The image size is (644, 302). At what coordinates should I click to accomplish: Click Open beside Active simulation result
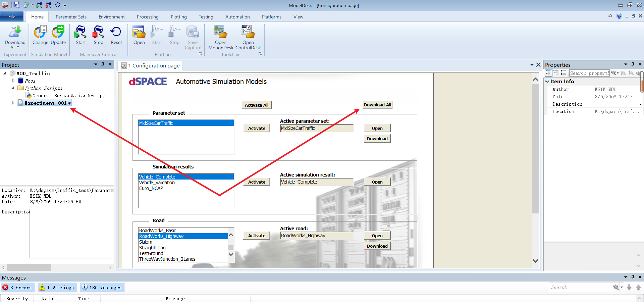pos(377,182)
